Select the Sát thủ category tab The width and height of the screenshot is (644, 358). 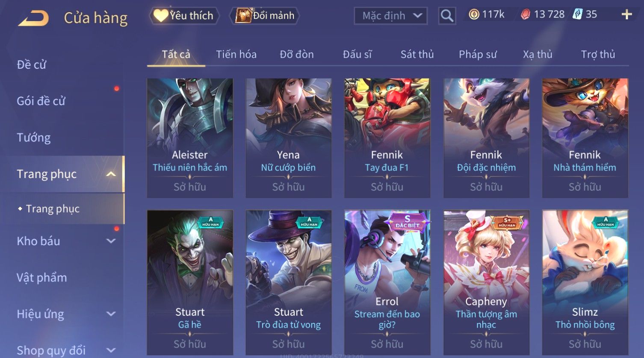[x=417, y=54]
